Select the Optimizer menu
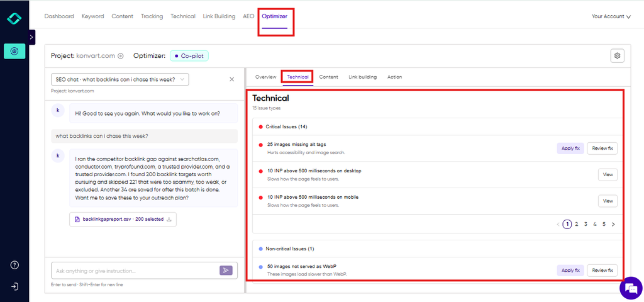The width and height of the screenshot is (644, 302). [275, 16]
